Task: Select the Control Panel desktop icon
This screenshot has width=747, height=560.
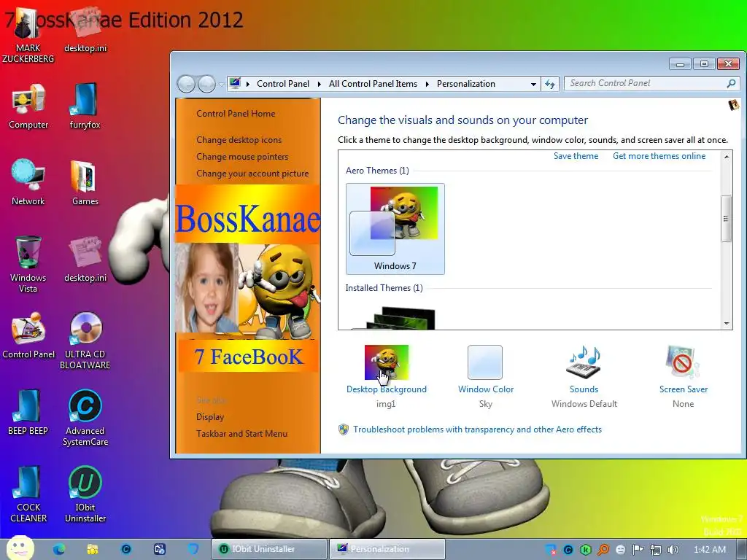Action: [28, 335]
